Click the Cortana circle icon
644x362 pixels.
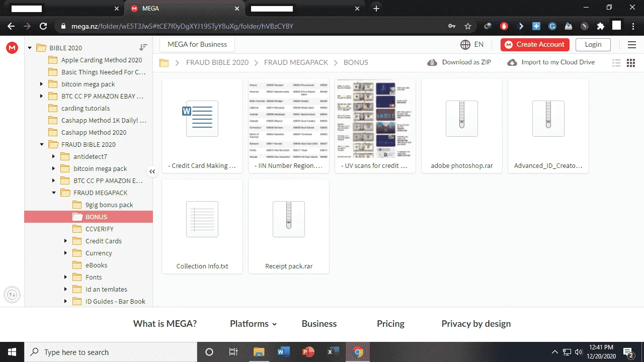[209, 352]
